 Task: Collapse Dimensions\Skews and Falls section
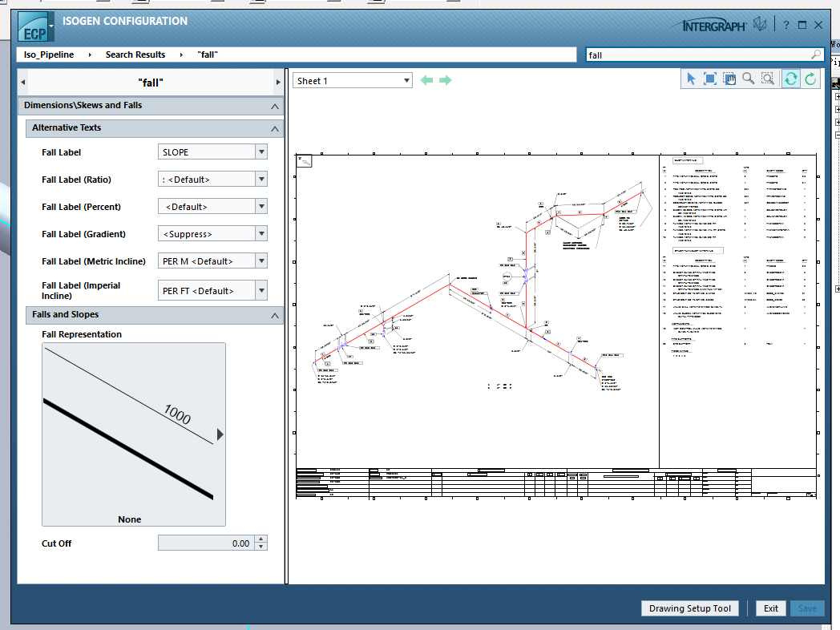click(x=275, y=106)
